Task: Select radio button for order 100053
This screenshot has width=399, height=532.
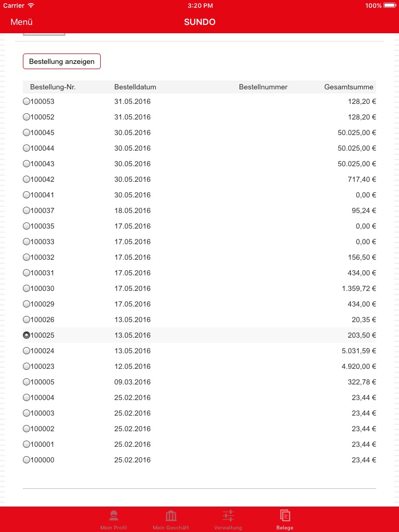Action: 26,102
